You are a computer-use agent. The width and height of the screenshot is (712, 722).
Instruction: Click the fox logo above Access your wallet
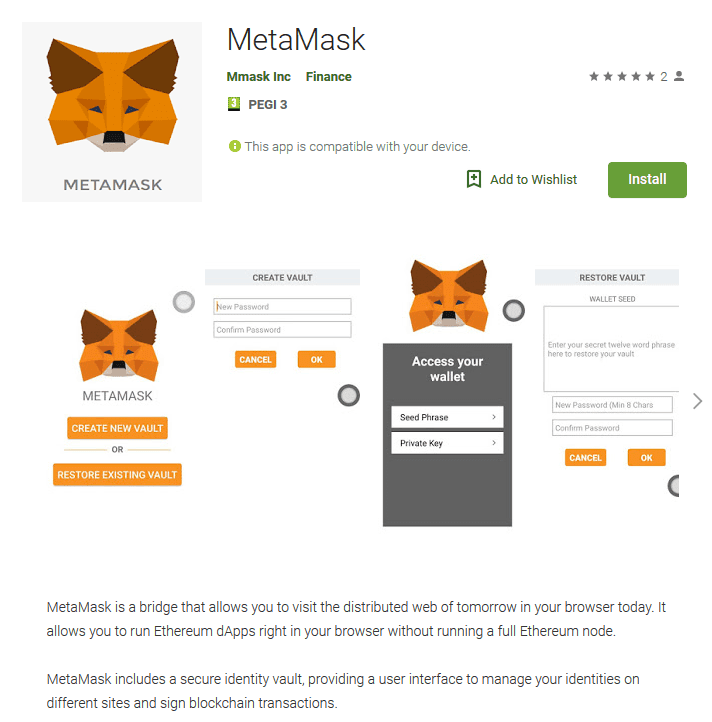point(448,296)
